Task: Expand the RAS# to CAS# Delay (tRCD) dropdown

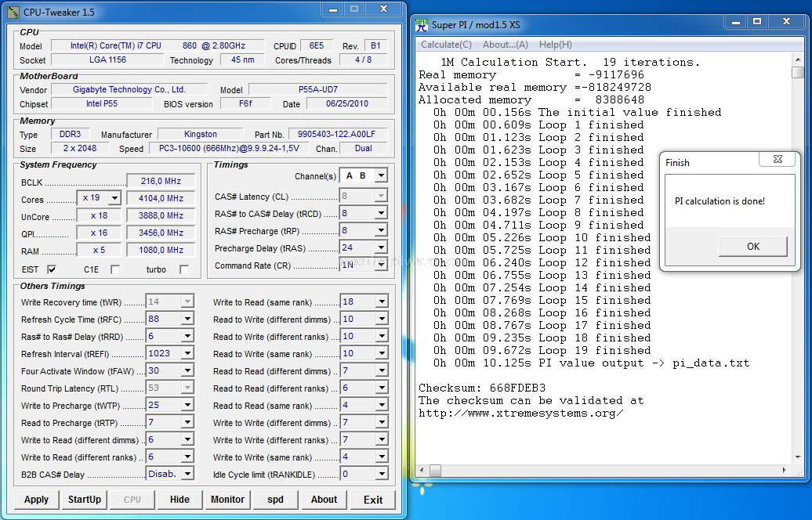Action: 381,213
